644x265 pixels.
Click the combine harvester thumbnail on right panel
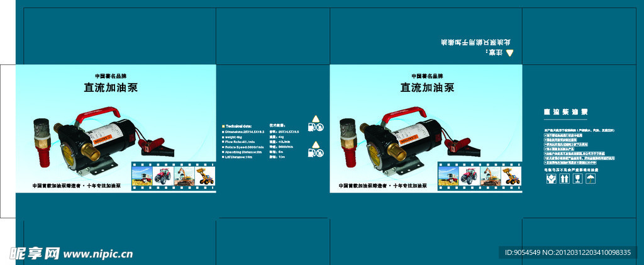(448, 176)
